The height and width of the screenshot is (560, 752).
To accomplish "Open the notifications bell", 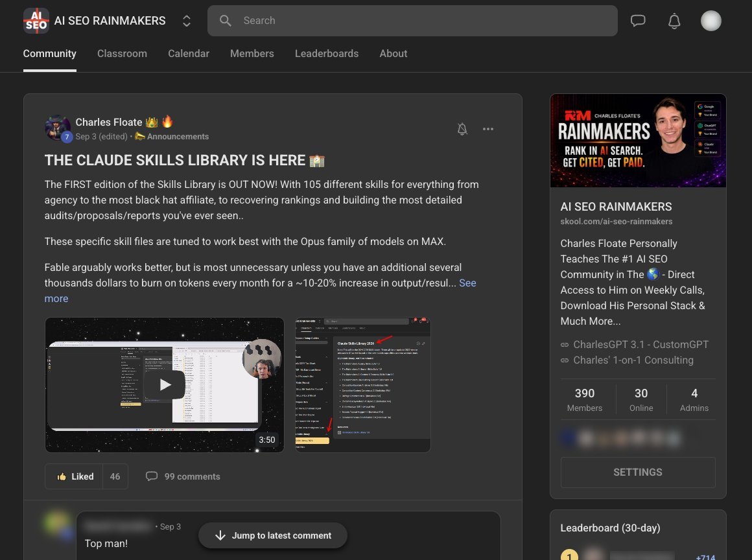I will [674, 21].
